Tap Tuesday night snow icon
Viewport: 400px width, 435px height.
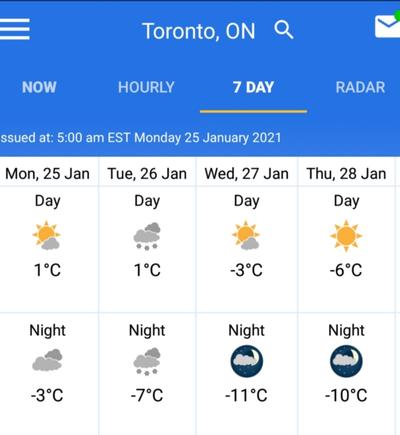147,361
